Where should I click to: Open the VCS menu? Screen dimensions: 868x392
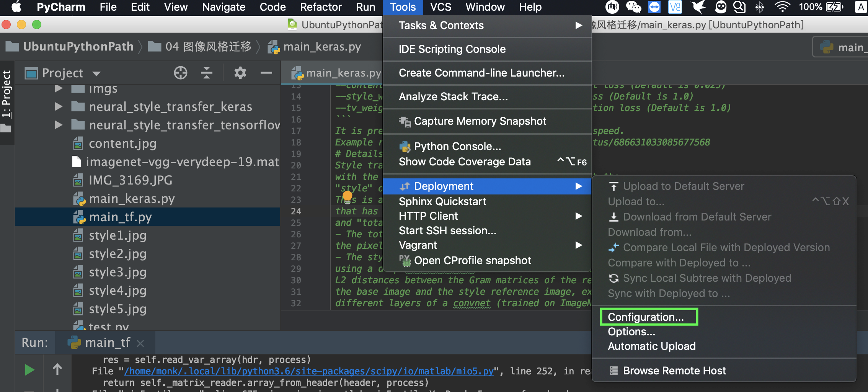coord(441,7)
